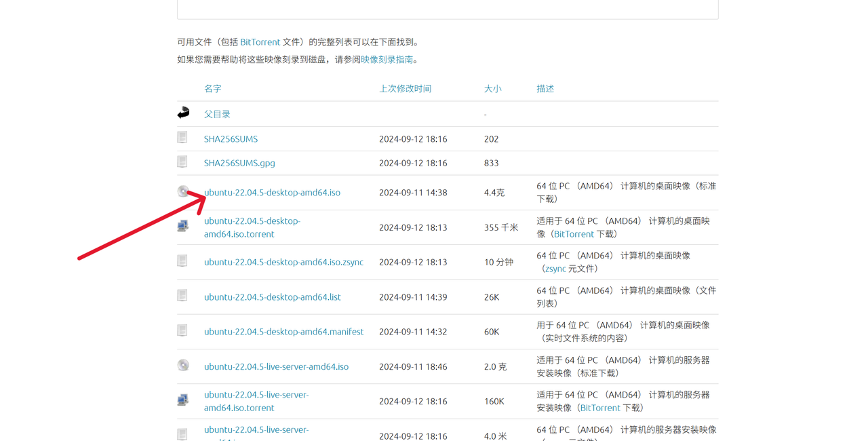The height and width of the screenshot is (441, 868).
Task: Click the disc icon beside live-server-amd64.iso
Action: click(x=183, y=365)
